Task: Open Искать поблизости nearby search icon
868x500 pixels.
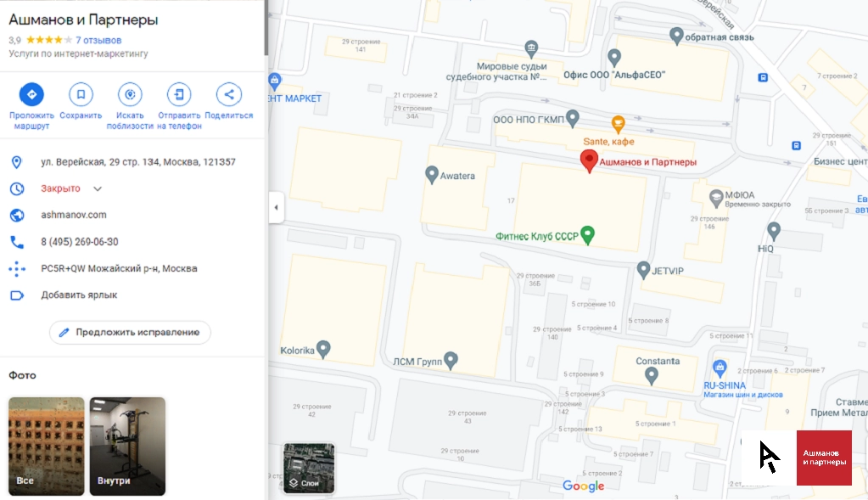Action: (130, 95)
